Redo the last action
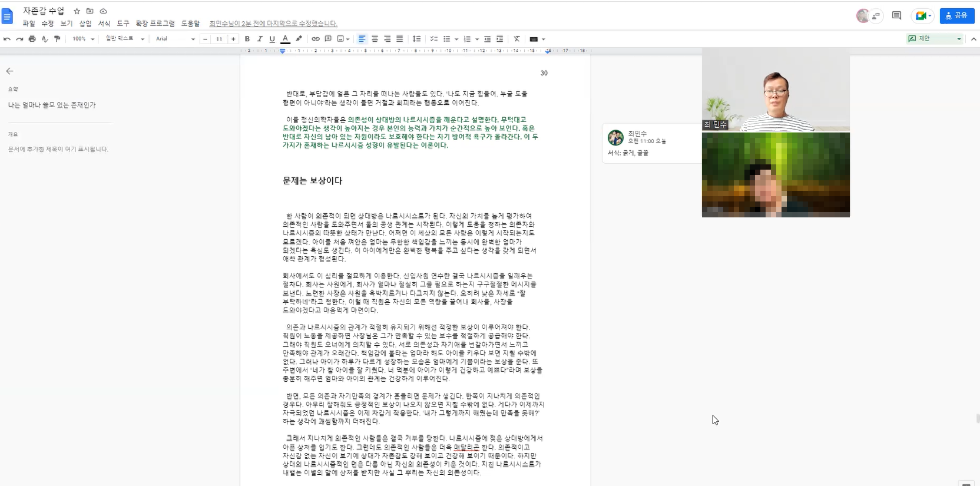 tap(19, 39)
